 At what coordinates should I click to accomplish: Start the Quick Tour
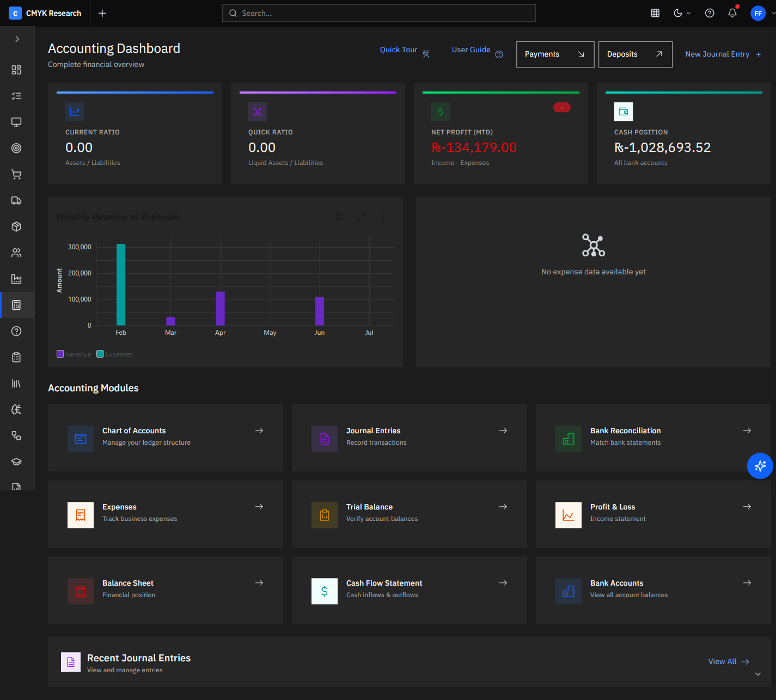click(x=405, y=51)
